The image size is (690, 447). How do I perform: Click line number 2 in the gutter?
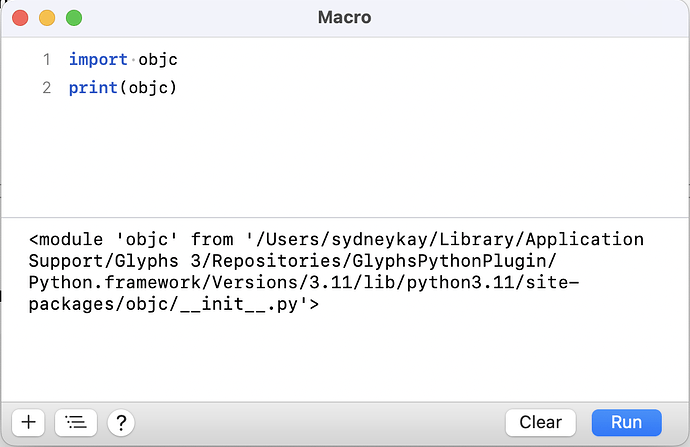(x=46, y=88)
